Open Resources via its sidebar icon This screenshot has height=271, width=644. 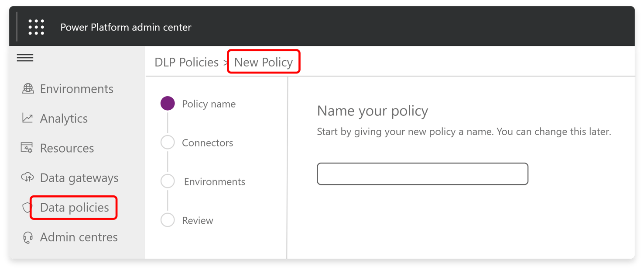pyautogui.click(x=27, y=148)
